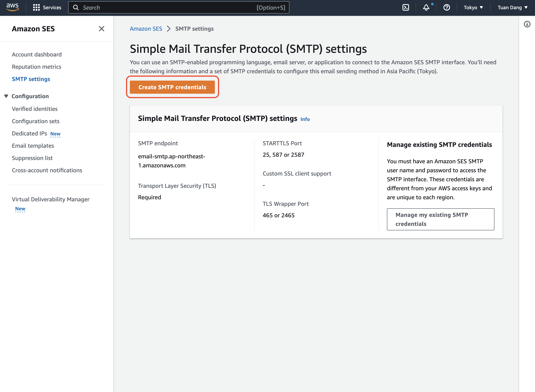
Task: Select Account dashboard in sidebar
Action: point(37,54)
